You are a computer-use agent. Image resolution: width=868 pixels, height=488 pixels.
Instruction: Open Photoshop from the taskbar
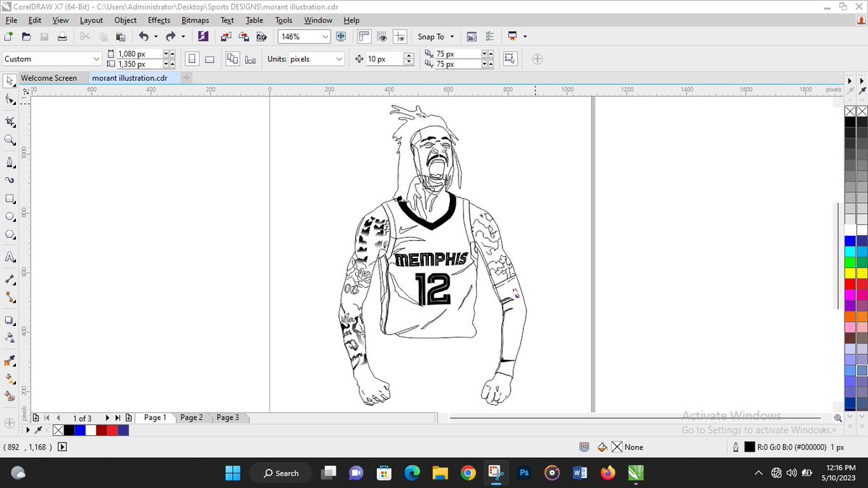tap(524, 473)
